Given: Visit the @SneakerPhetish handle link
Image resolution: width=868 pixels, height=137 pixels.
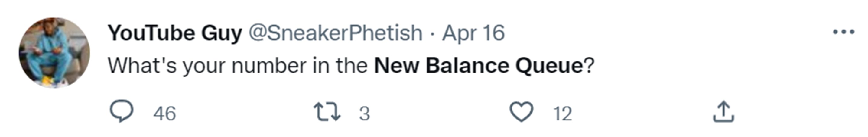Looking at the screenshot, I should point(335,33).
